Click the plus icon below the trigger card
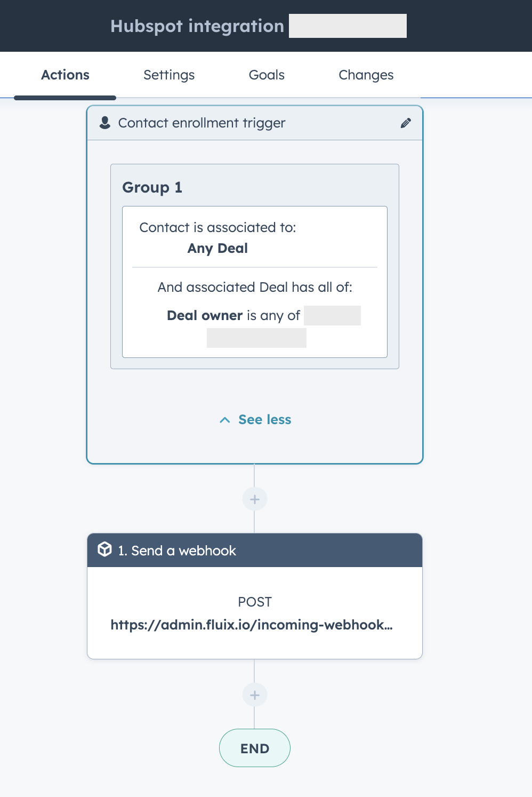Viewport: 532px width, 797px height. 254,499
